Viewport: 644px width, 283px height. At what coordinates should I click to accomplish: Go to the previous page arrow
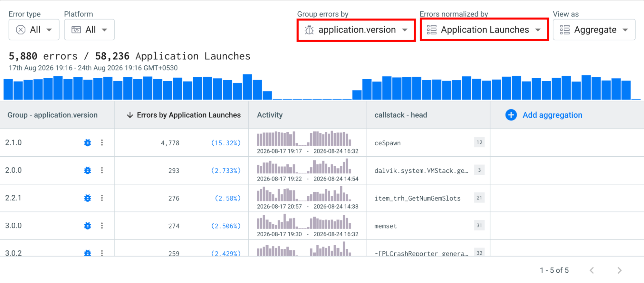click(592, 270)
